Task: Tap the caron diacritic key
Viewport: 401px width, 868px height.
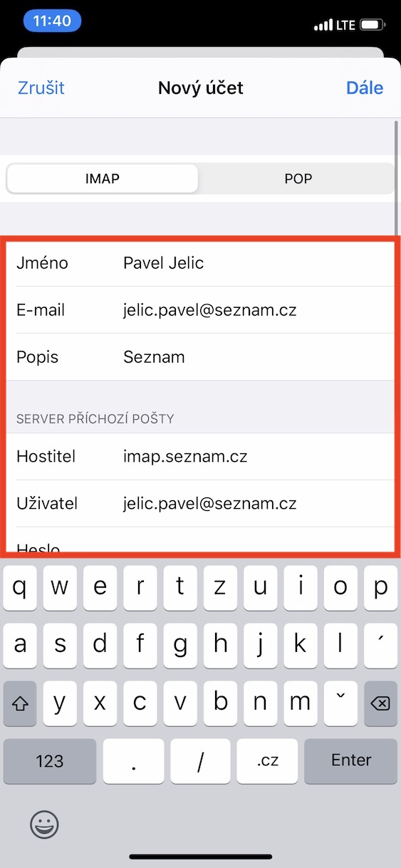Action: pos(340,703)
